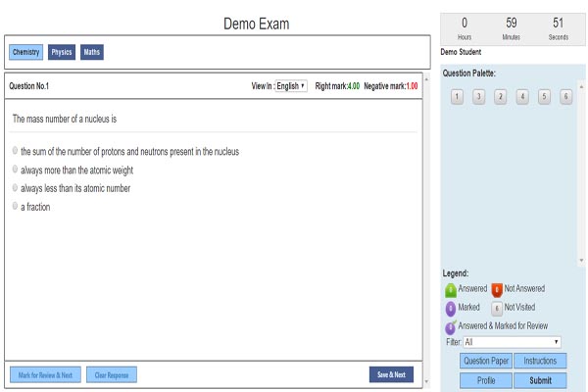Screen dimensions: 588x392
Task: Select 'always more than the atomic weight' option
Action: click(16, 171)
